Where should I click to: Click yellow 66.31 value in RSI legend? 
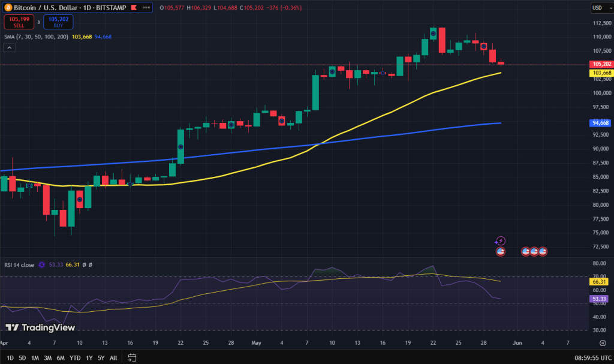point(73,265)
